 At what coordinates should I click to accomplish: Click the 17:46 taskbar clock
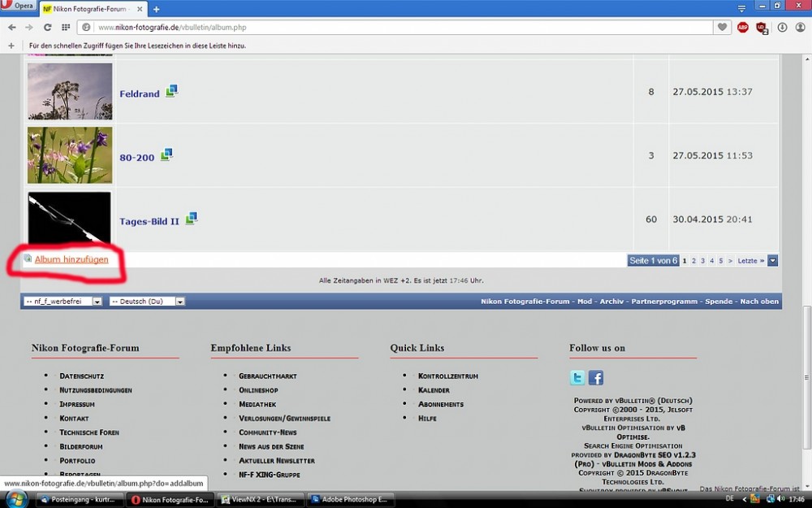pos(797,500)
